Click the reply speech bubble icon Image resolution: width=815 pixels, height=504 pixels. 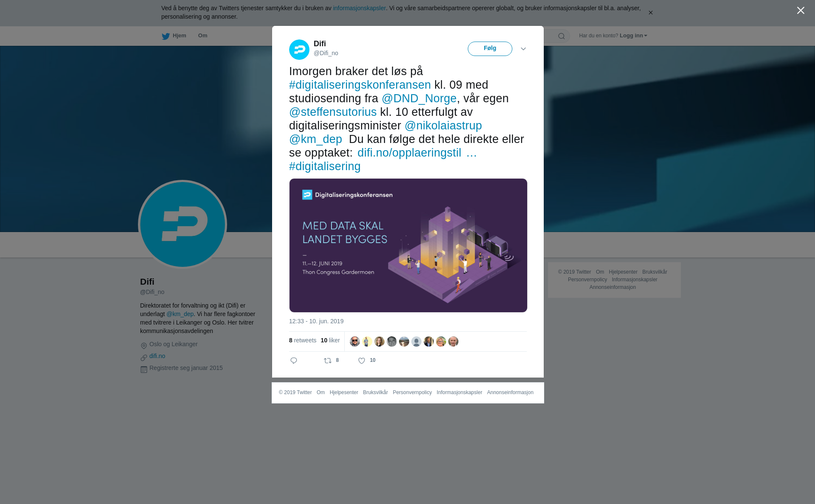pyautogui.click(x=294, y=361)
